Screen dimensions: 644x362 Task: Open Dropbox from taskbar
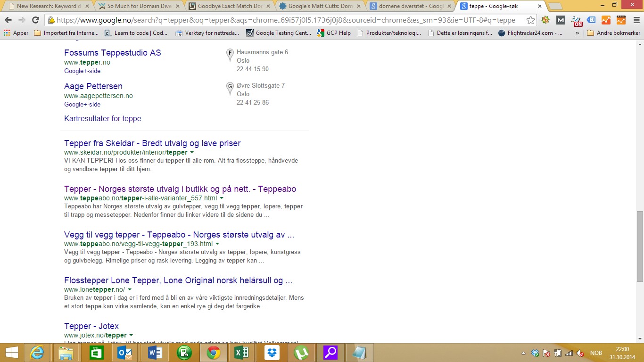click(x=271, y=353)
